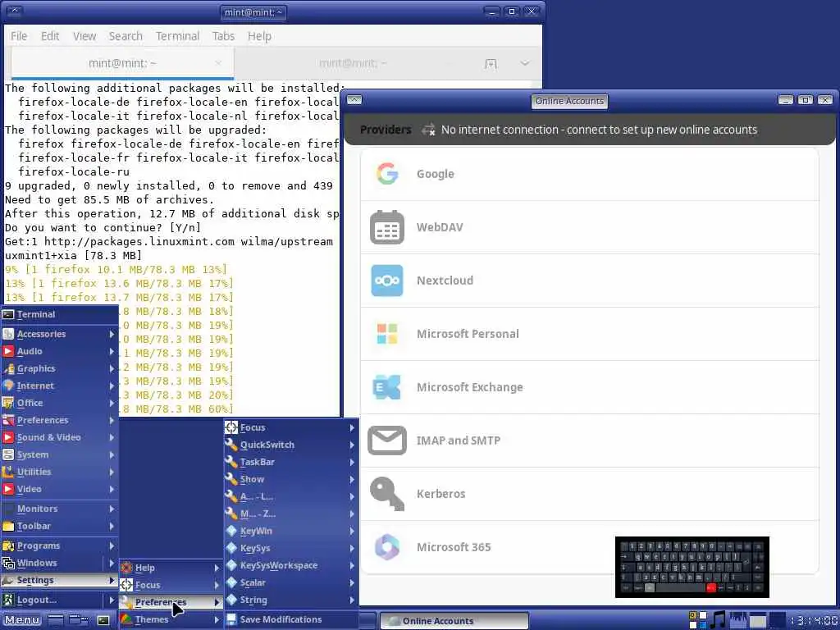The width and height of the screenshot is (840, 630).
Task: Close the first terminal tab
Action: pos(218,63)
